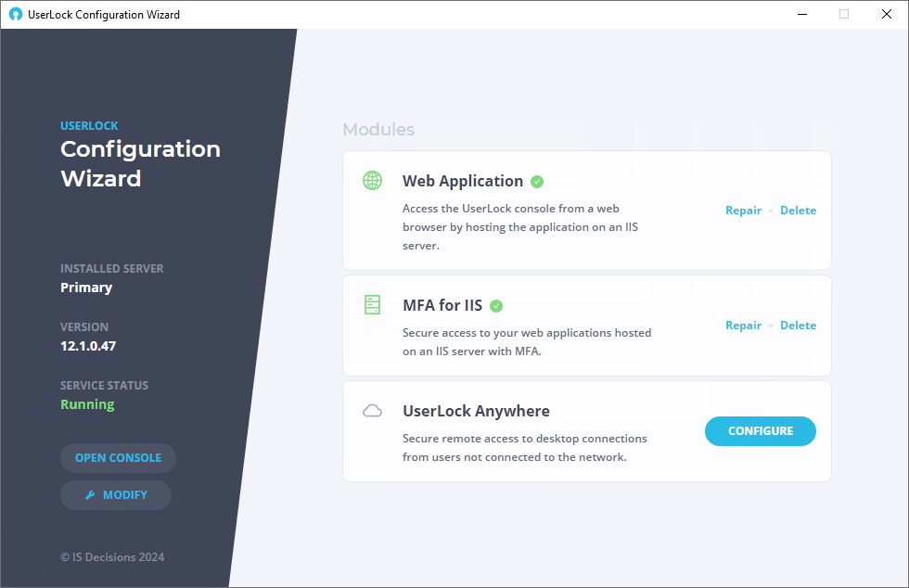
Task: Select the Web Application heading
Action: click(x=463, y=181)
